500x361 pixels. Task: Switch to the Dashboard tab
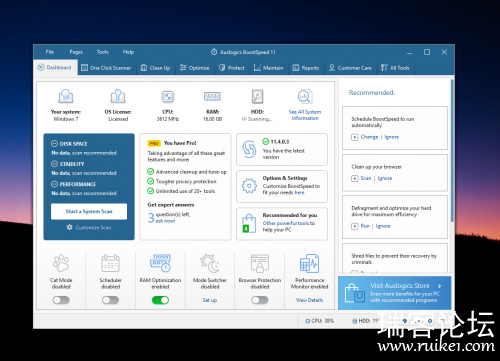(55, 68)
